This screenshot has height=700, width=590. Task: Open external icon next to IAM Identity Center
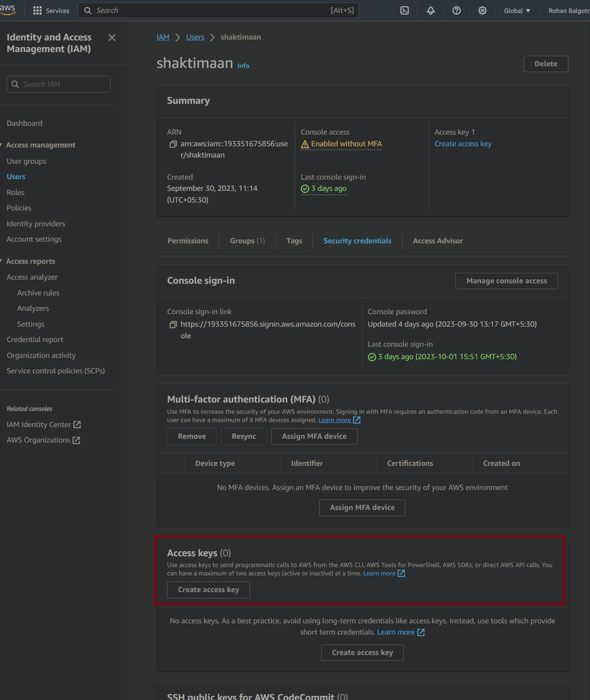77,425
